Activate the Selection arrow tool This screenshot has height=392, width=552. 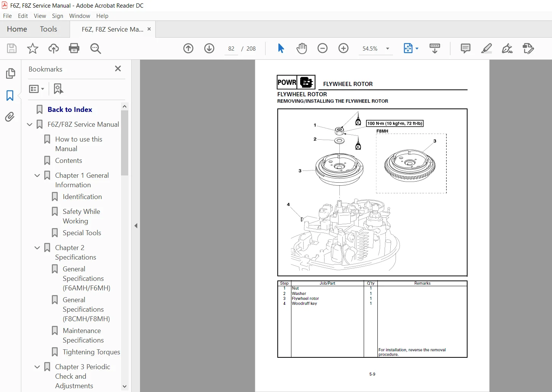tap(281, 48)
